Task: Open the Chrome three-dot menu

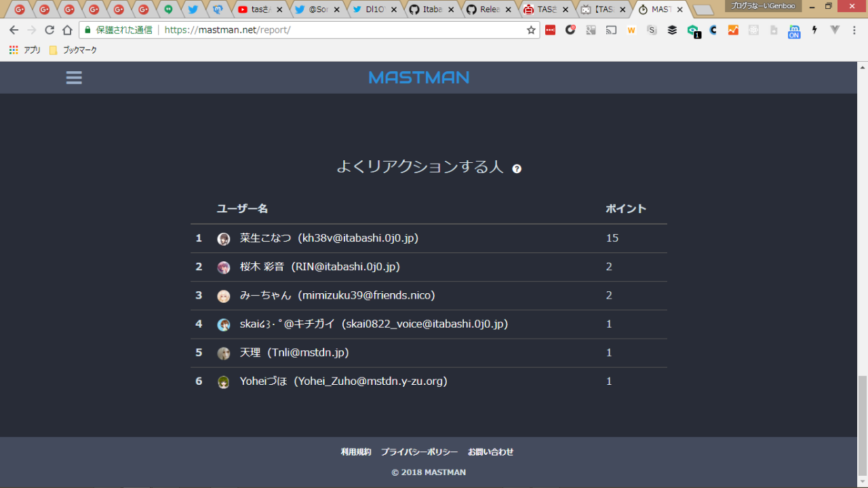Action: pyautogui.click(x=855, y=31)
